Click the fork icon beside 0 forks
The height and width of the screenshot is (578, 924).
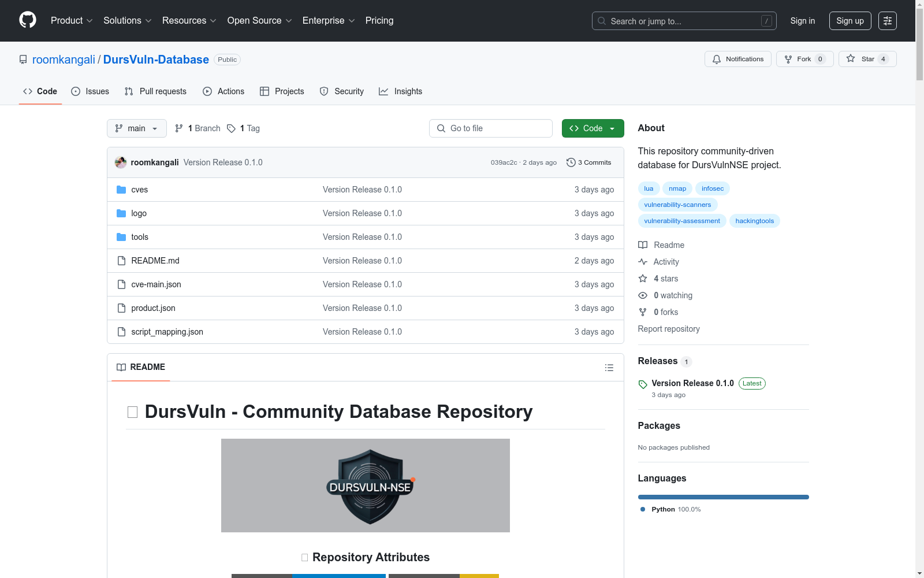(x=643, y=312)
